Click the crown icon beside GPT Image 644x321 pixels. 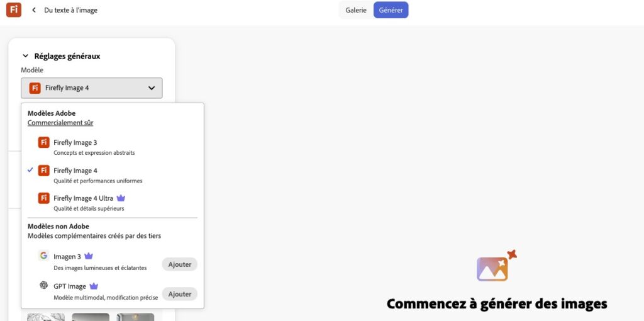point(94,286)
